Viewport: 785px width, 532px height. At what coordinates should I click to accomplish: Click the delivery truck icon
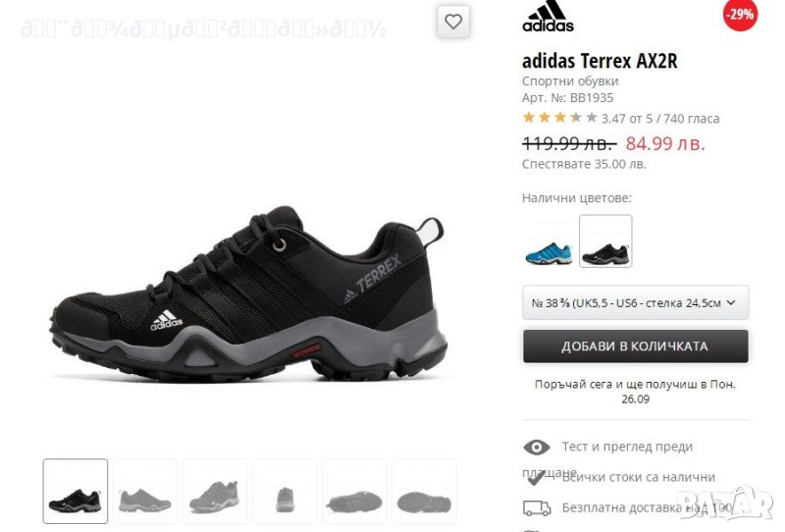[537, 508]
